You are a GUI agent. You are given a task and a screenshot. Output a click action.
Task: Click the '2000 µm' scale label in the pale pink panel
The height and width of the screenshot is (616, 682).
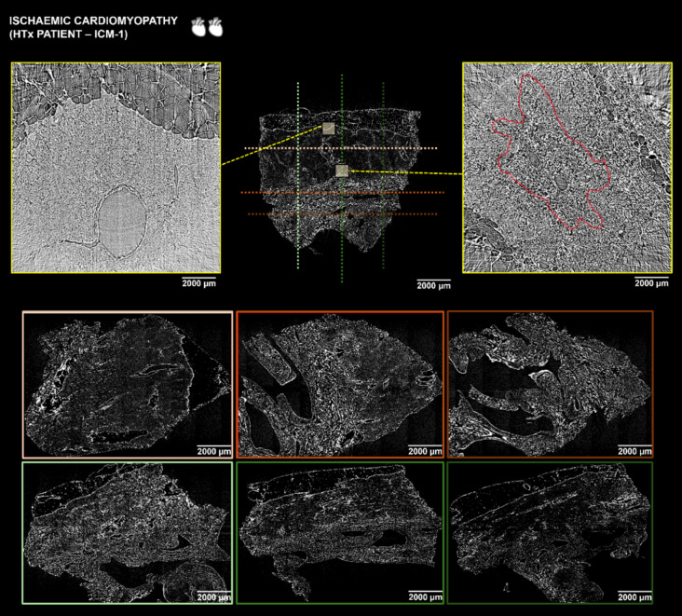click(x=214, y=452)
